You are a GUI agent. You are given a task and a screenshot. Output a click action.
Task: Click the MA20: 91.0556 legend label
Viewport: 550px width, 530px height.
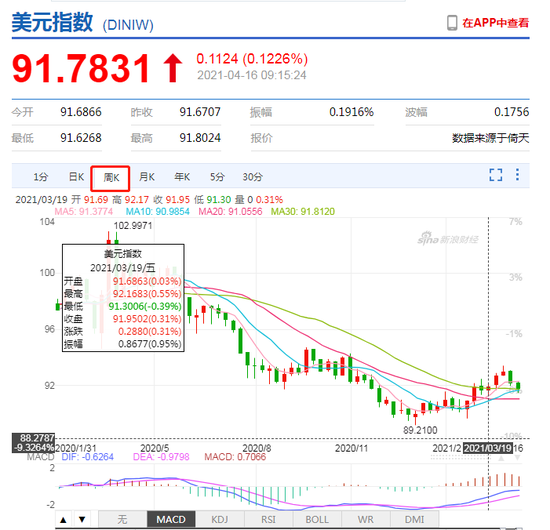coord(230,212)
